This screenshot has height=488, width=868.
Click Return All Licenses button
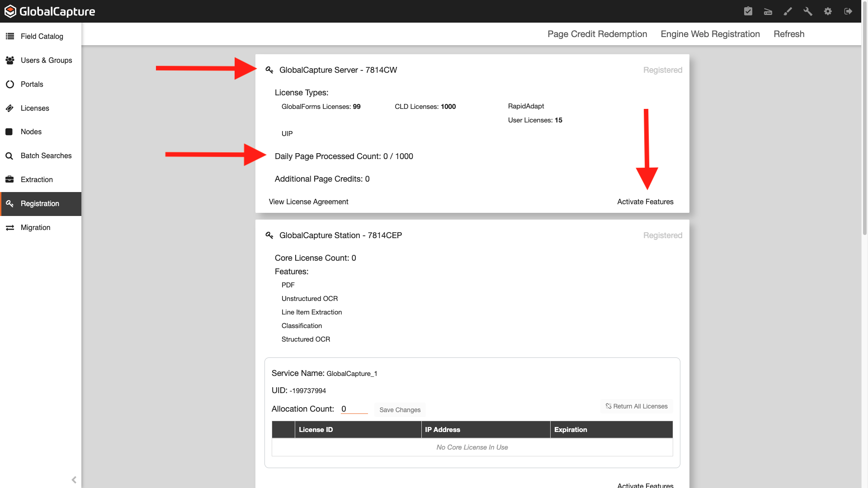(x=637, y=406)
